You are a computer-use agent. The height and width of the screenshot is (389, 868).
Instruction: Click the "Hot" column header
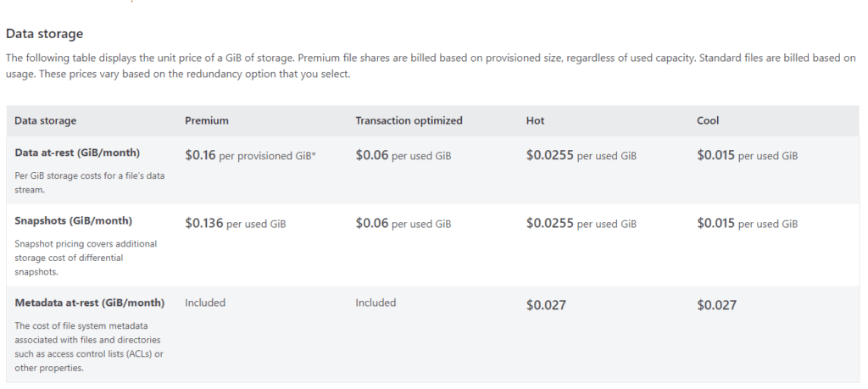534,120
